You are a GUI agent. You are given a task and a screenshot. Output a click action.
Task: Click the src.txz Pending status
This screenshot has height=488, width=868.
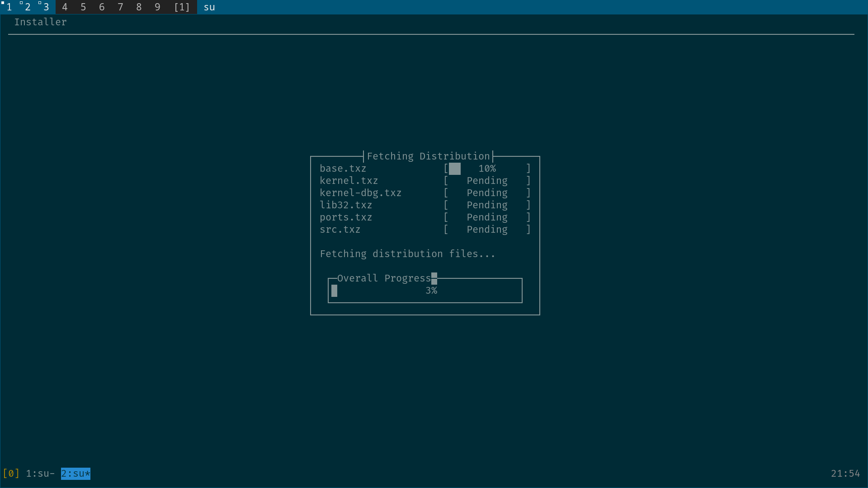(x=487, y=230)
